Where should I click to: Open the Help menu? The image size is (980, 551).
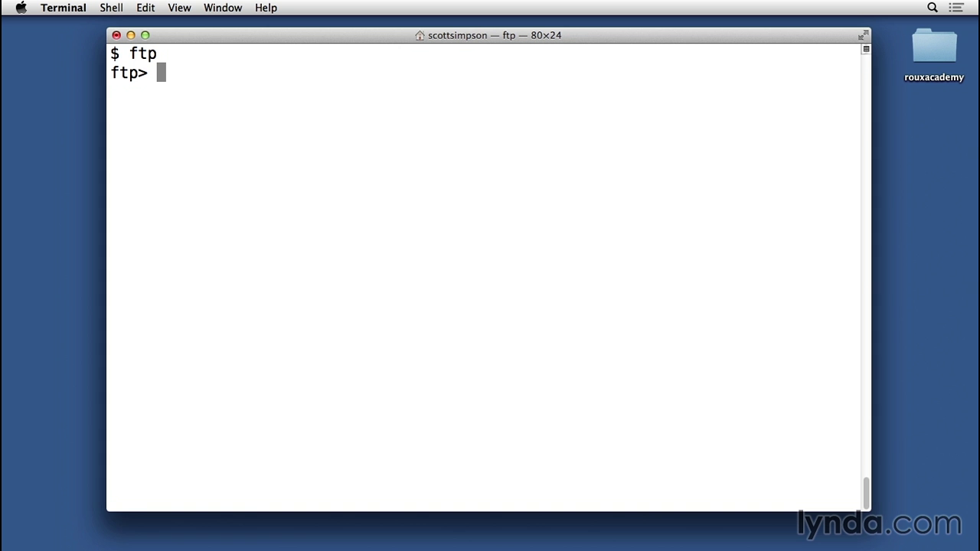(x=266, y=8)
